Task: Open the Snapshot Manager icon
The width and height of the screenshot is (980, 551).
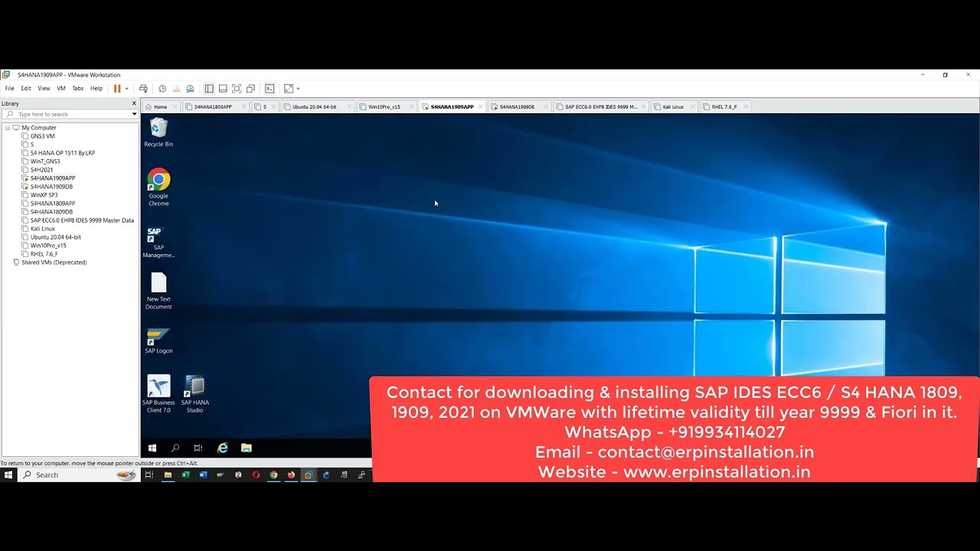Action: [190, 89]
